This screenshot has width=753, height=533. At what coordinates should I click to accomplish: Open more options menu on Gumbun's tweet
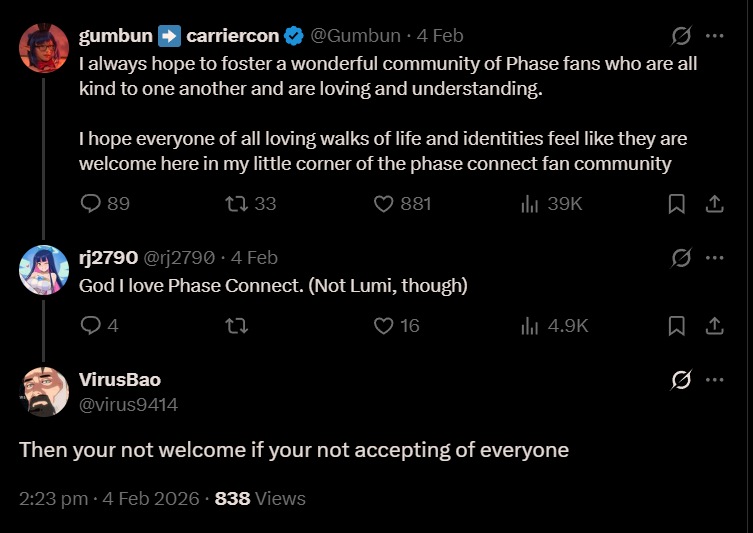coord(715,36)
